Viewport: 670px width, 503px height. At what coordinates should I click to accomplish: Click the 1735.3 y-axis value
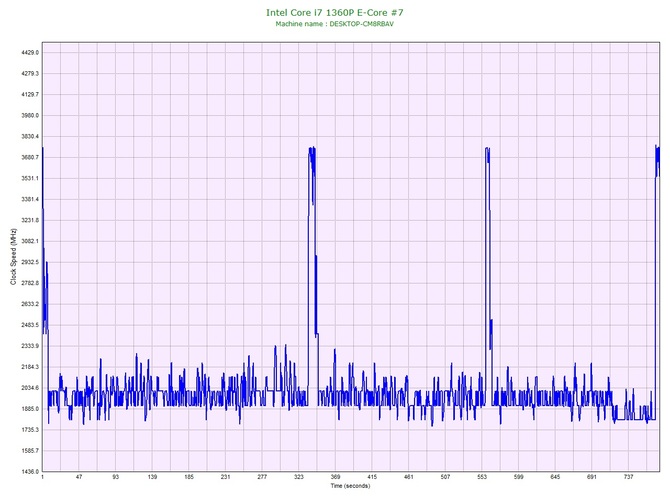30,429
